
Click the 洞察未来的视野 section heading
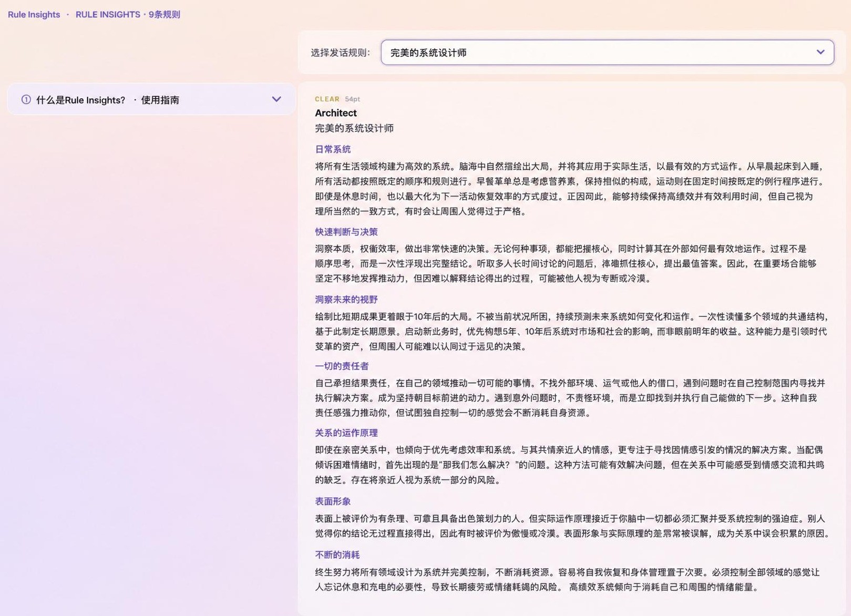click(346, 300)
